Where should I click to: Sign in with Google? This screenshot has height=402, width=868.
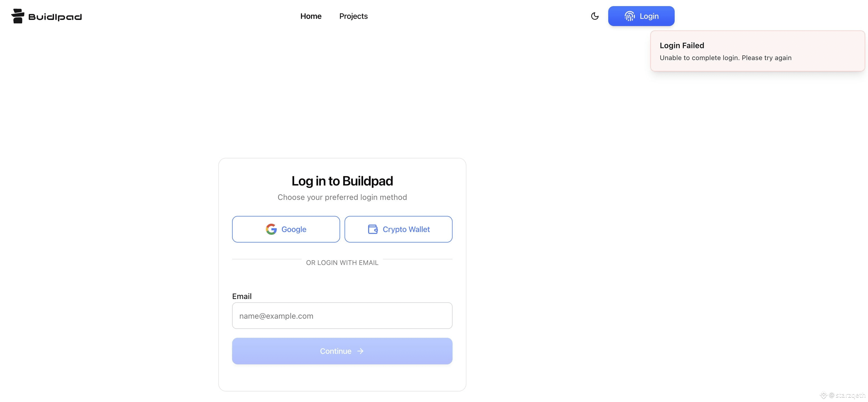click(286, 229)
